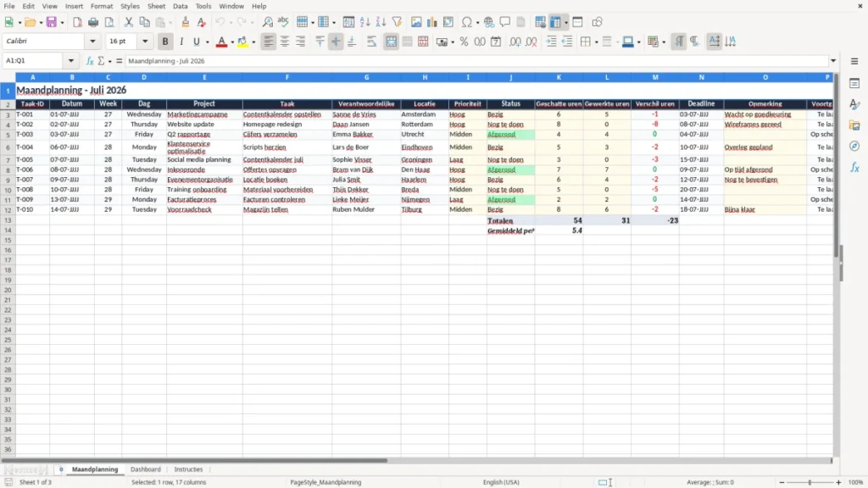The image size is (868, 488).
Task: Sort descending Z to A
Action: [381, 22]
